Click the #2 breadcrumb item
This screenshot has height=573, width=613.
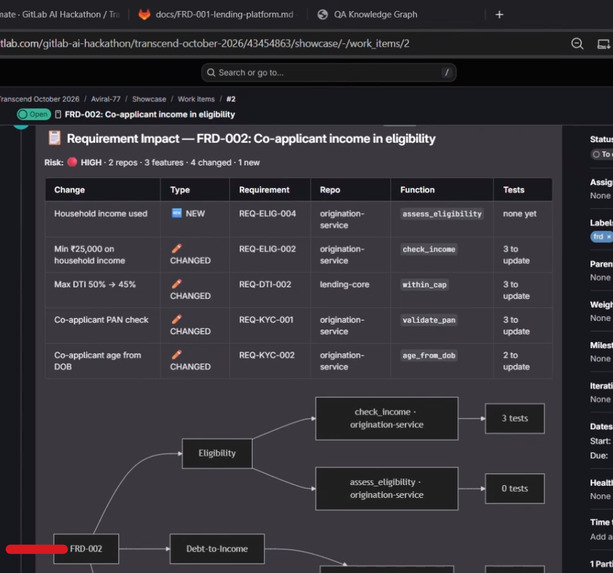pyautogui.click(x=231, y=99)
